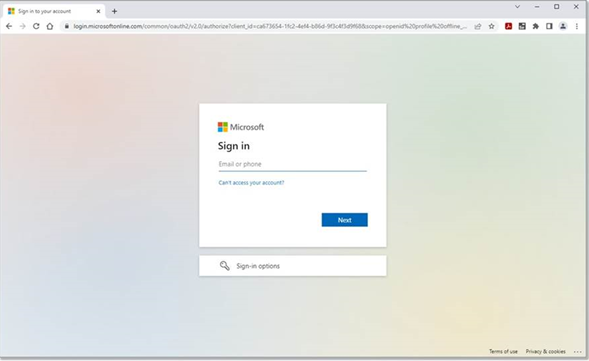Reload the sign-in page
Image resolution: width=589 pixels, height=361 pixels.
point(36,26)
